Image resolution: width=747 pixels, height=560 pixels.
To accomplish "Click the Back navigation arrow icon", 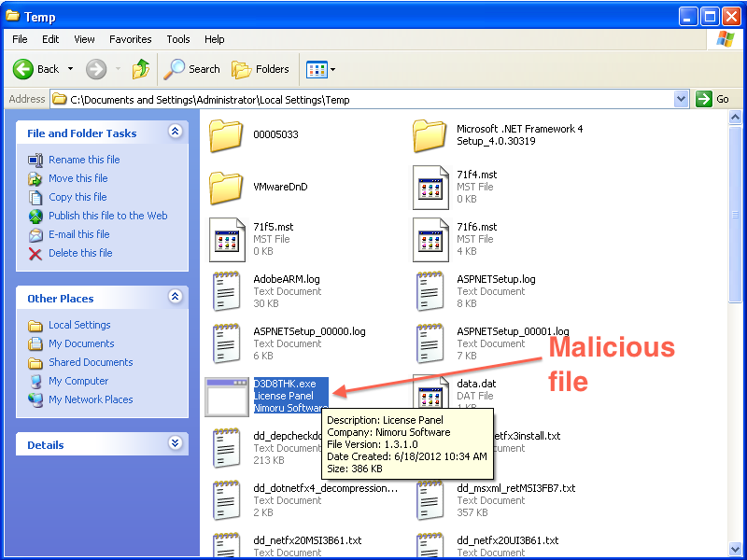I will coord(24,69).
